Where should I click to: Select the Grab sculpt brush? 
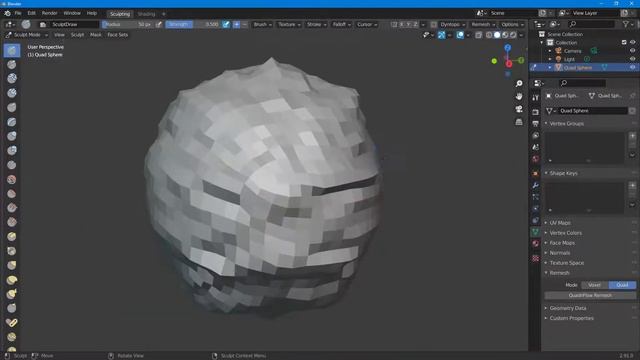point(12,265)
